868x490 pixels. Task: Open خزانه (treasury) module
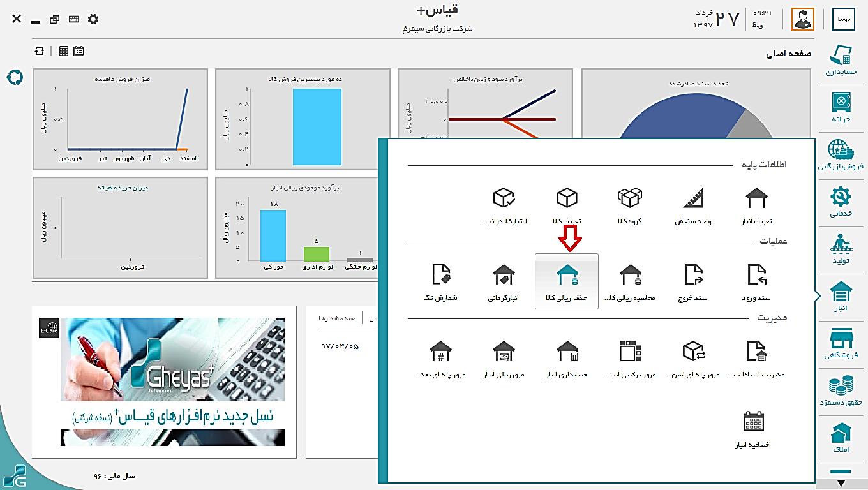(x=841, y=107)
